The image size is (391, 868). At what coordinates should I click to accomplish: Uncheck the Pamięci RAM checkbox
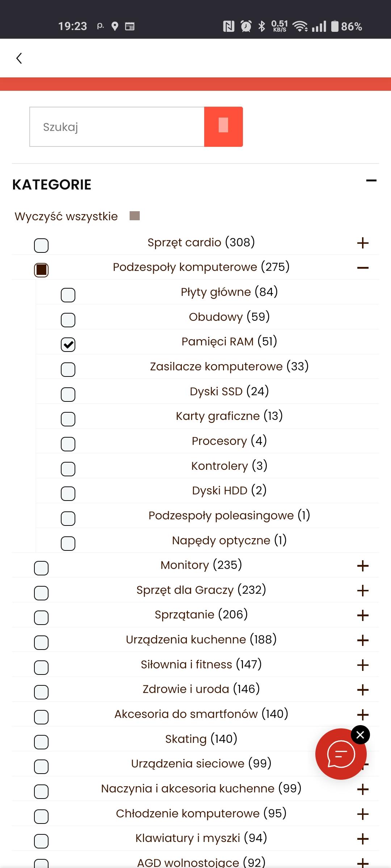[68, 345]
